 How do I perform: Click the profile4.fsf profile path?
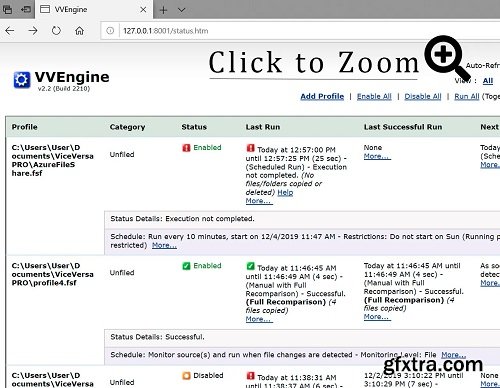pyautogui.click(x=52, y=274)
